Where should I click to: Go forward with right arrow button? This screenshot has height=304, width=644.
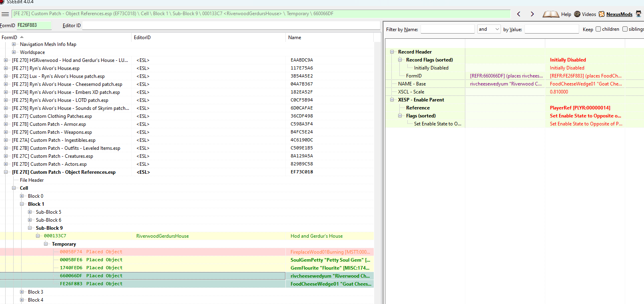532,14
